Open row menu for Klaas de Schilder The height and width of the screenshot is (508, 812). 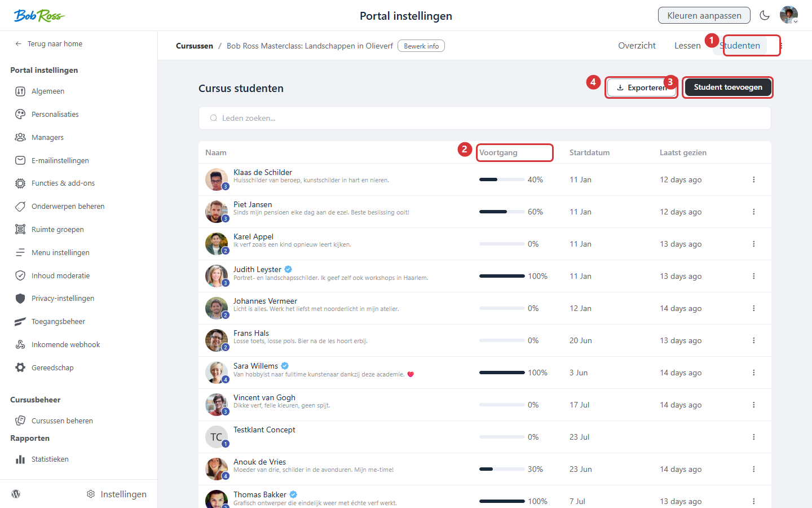tap(754, 179)
